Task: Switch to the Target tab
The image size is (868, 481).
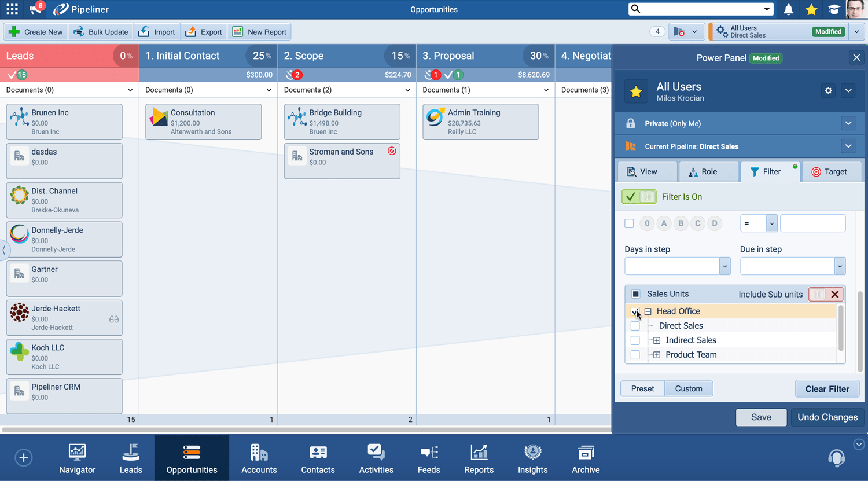Action: coord(829,172)
